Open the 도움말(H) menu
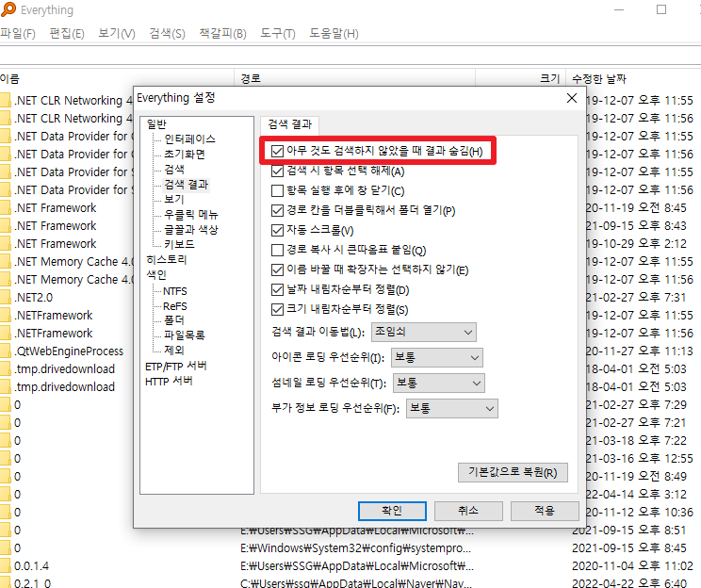 (334, 34)
